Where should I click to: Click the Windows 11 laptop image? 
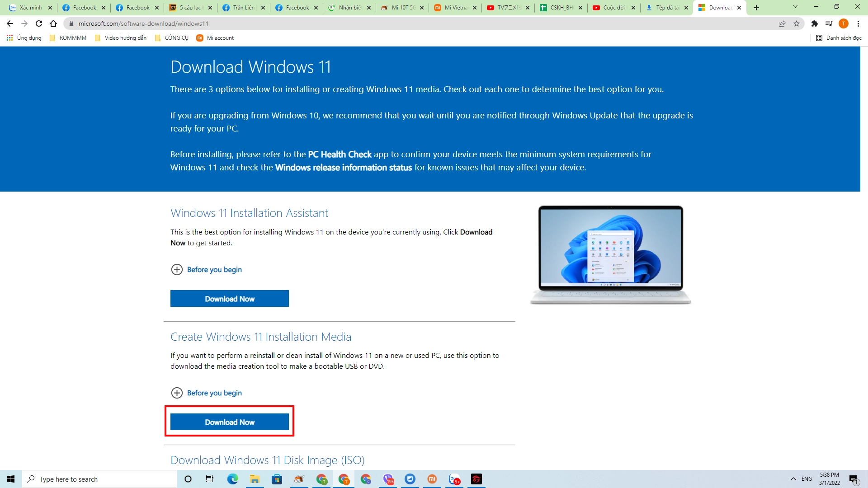[611, 255]
